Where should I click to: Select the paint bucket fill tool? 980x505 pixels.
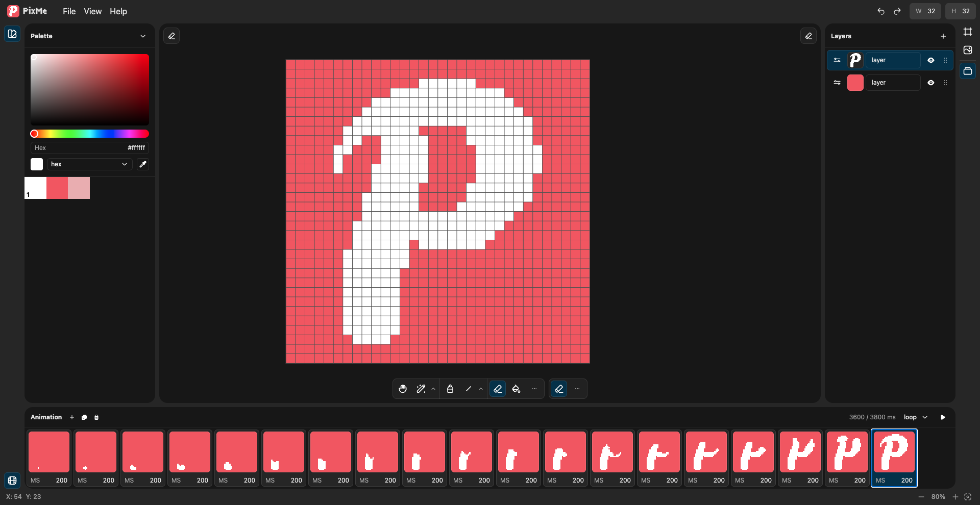coord(516,389)
